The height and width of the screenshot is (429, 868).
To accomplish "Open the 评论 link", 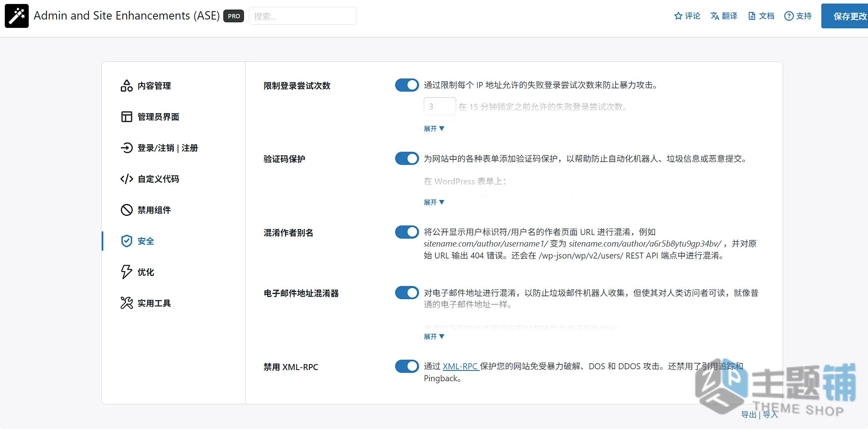I will 687,16.
